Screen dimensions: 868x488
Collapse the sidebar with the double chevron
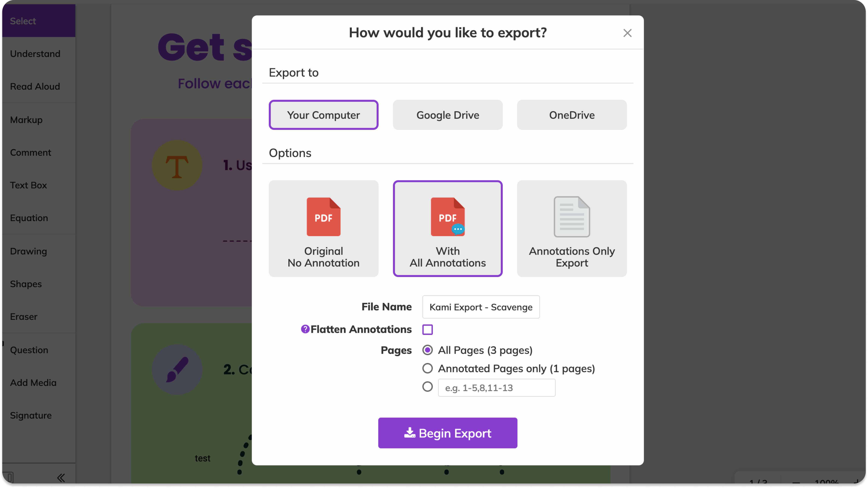coord(61,478)
